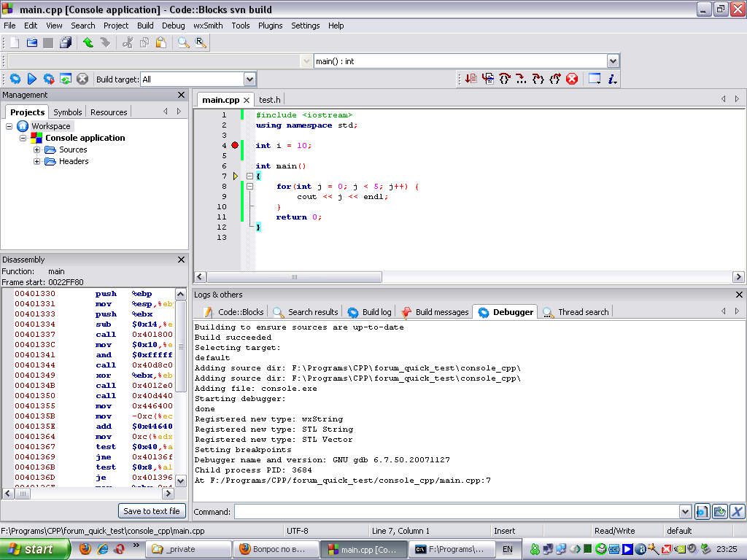Collapse the fold marker at line 7
The height and width of the screenshot is (560, 747).
(249, 176)
